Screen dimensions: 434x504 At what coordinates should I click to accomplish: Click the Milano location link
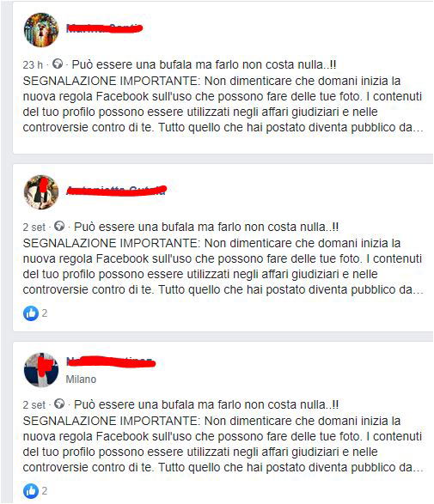[x=81, y=380]
